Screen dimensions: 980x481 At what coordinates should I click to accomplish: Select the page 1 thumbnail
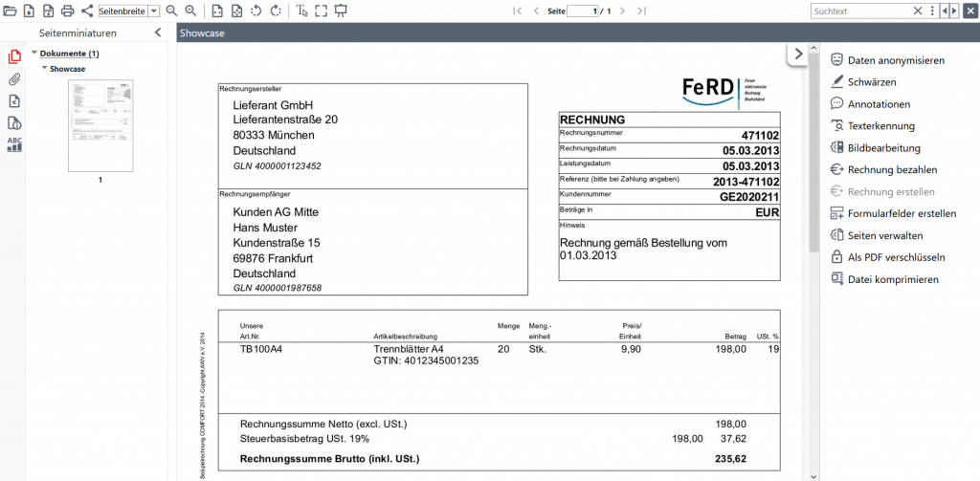(100, 126)
